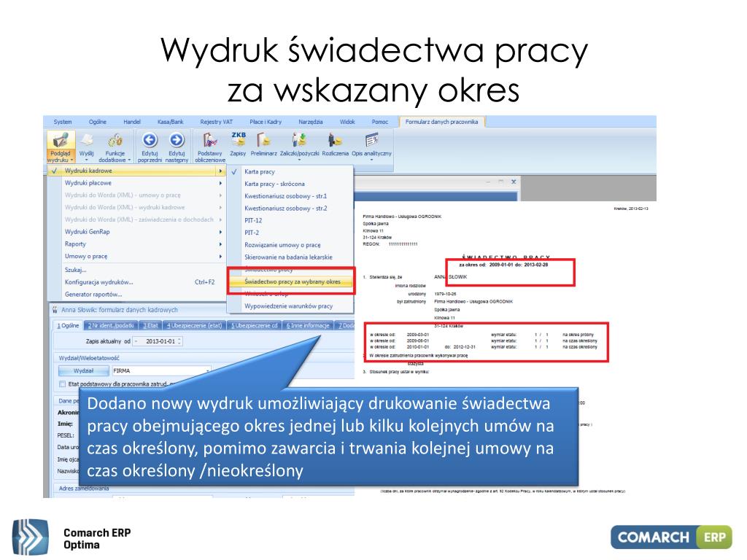Tick the Etat podstawowy dla pracownika checkbox

click(x=62, y=384)
